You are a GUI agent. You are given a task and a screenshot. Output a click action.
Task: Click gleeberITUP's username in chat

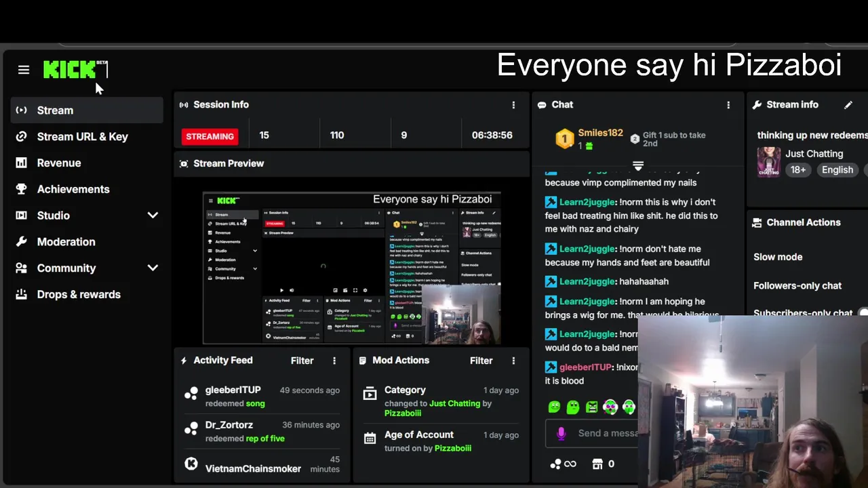[x=585, y=367]
